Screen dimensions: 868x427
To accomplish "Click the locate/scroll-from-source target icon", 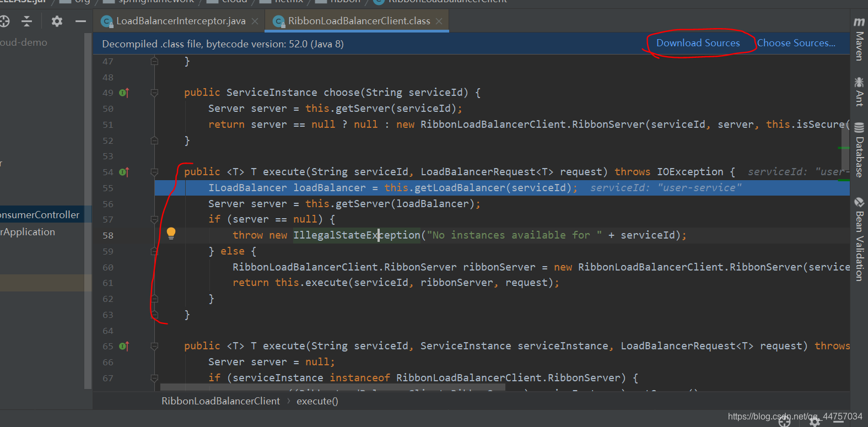I will click(x=4, y=21).
